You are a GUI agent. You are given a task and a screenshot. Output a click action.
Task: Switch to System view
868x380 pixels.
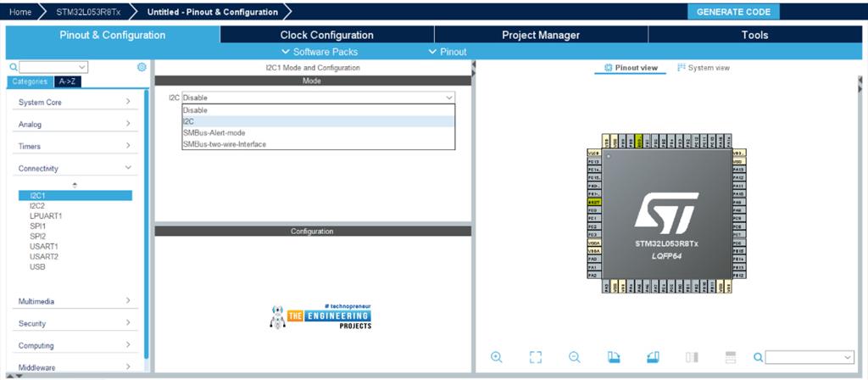(704, 68)
